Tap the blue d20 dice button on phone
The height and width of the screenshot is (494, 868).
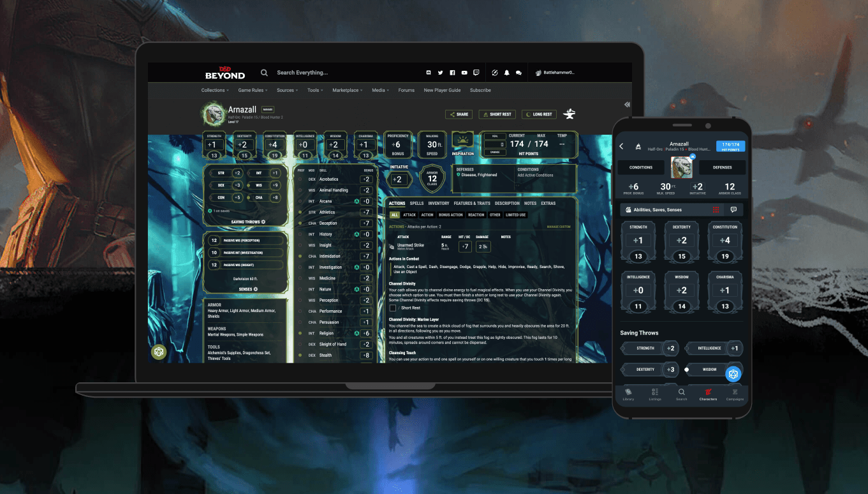pos(733,374)
